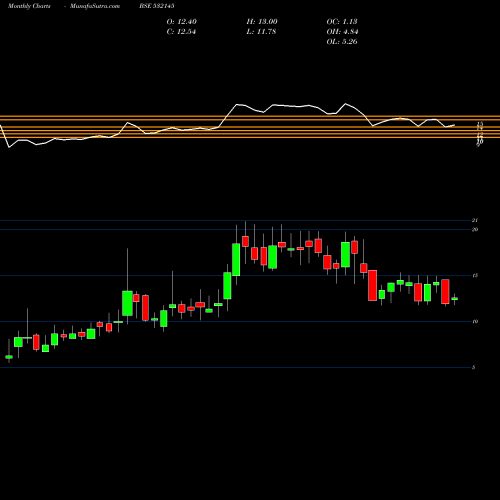The height and width of the screenshot is (500, 500).
Task: Select the close value 'C: 12.54'
Action: (x=181, y=32)
